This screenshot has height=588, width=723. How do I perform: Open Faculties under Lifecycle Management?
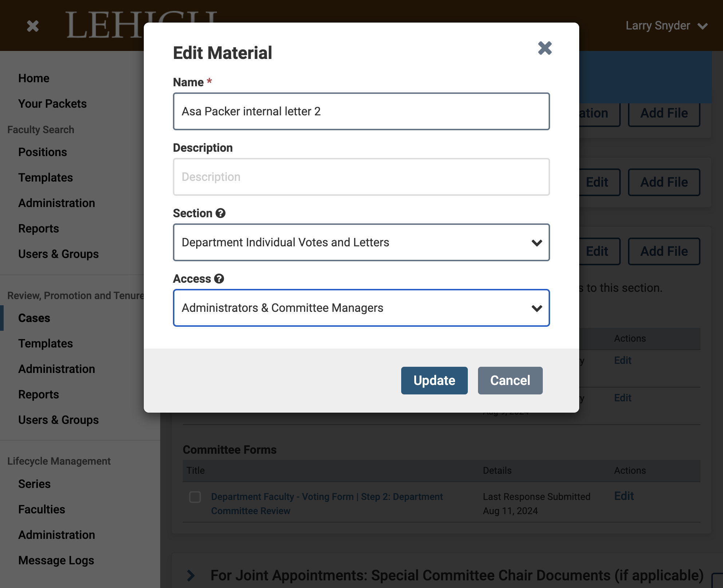[x=42, y=509]
